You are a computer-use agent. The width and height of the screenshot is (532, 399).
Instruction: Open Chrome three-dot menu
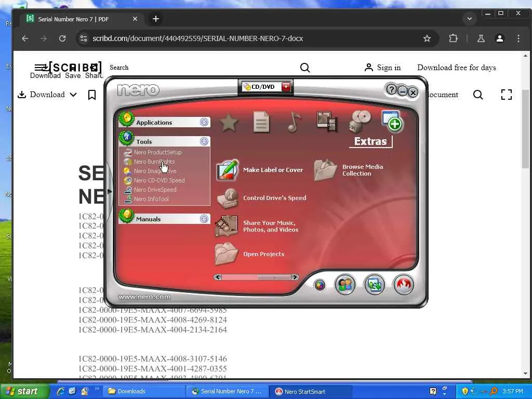coord(518,38)
